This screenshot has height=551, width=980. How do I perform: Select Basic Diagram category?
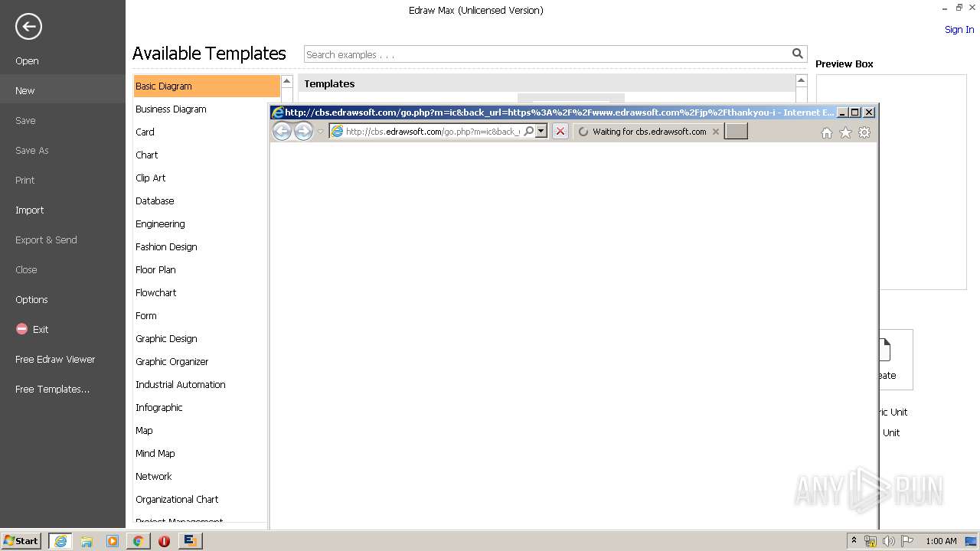207,86
